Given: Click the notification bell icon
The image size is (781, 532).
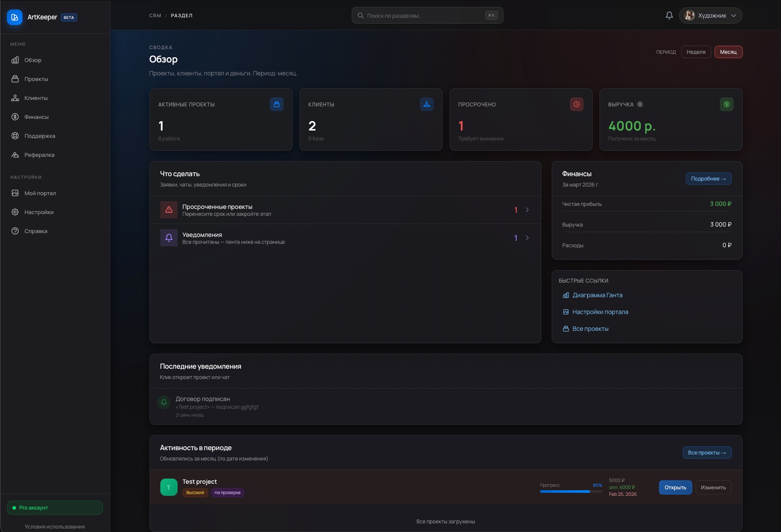Looking at the screenshot, I should (669, 15).
